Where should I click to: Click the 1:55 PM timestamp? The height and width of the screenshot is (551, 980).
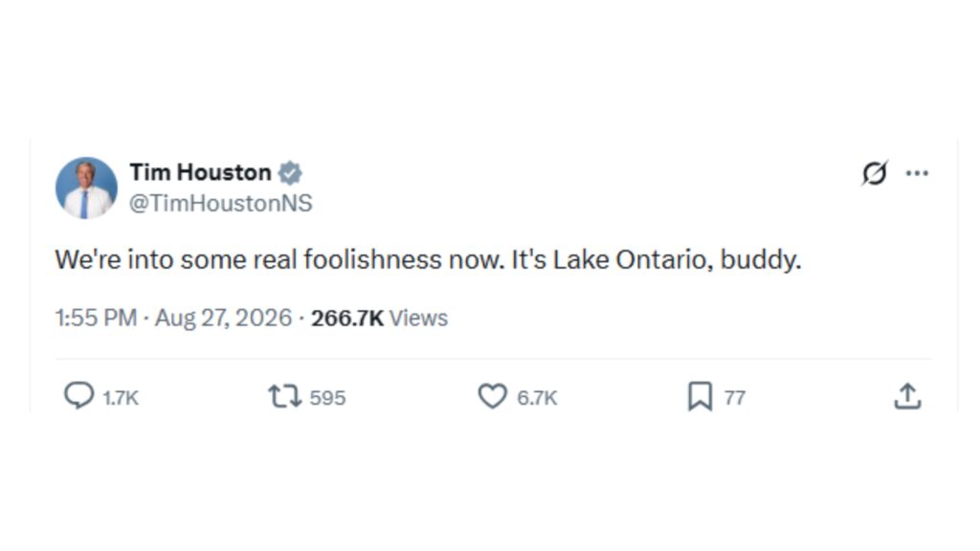[x=97, y=318]
